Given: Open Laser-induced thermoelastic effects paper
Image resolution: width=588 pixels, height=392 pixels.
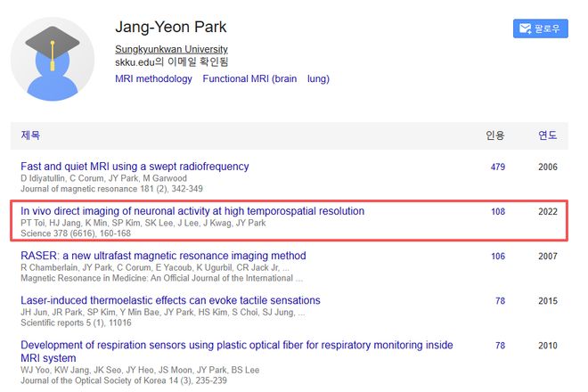Looking at the screenshot, I should coord(170,300).
